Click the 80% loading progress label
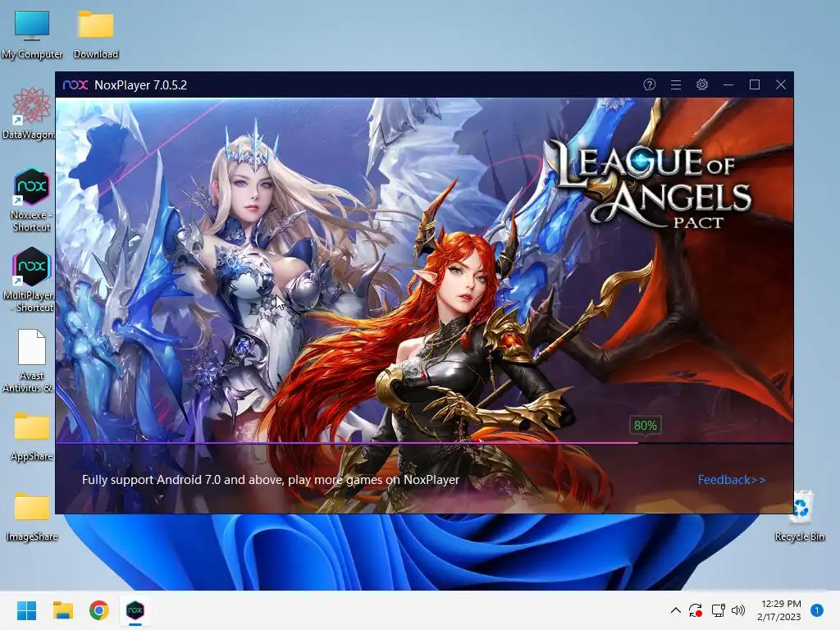 [645, 426]
